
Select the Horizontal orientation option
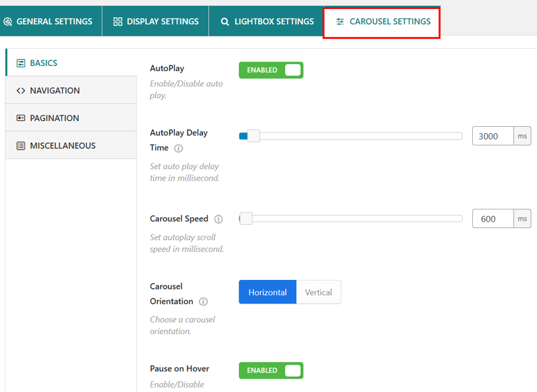267,291
